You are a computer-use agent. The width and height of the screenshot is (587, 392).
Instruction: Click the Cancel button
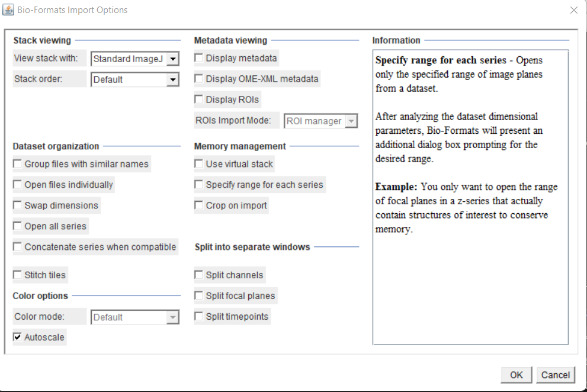555,375
